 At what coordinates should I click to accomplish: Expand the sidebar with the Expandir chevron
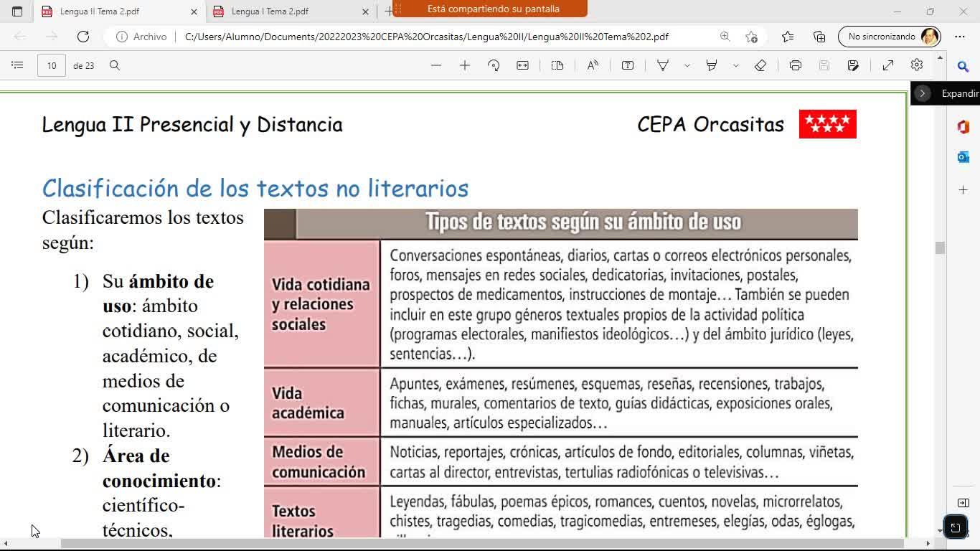(923, 93)
